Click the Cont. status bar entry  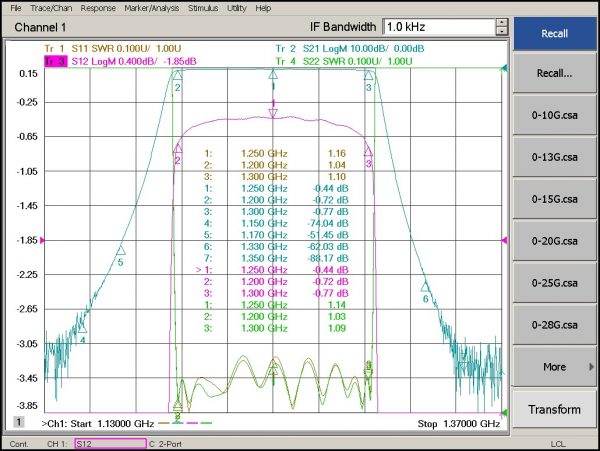pyautogui.click(x=19, y=444)
